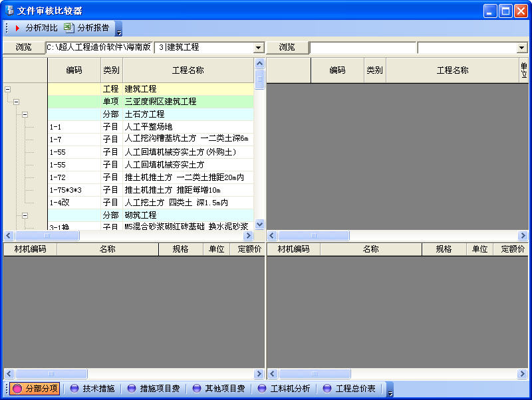Click left grid 类别 column header
Viewport: 532px width, 400px height.
112,70
